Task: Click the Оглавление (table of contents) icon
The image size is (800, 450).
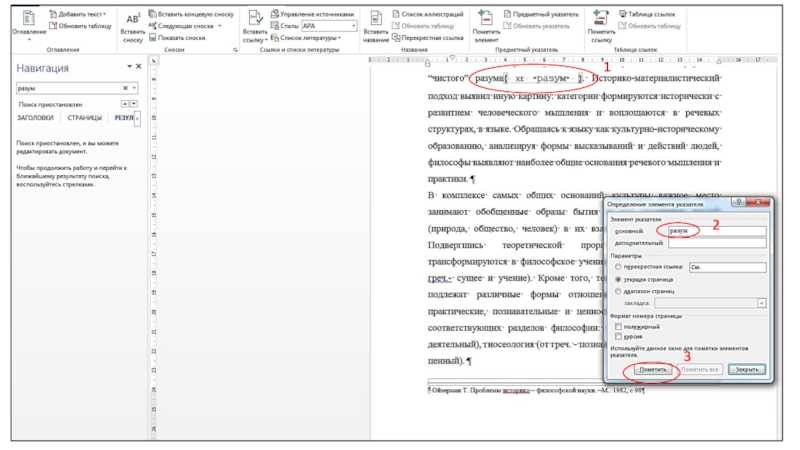Action: tap(27, 17)
